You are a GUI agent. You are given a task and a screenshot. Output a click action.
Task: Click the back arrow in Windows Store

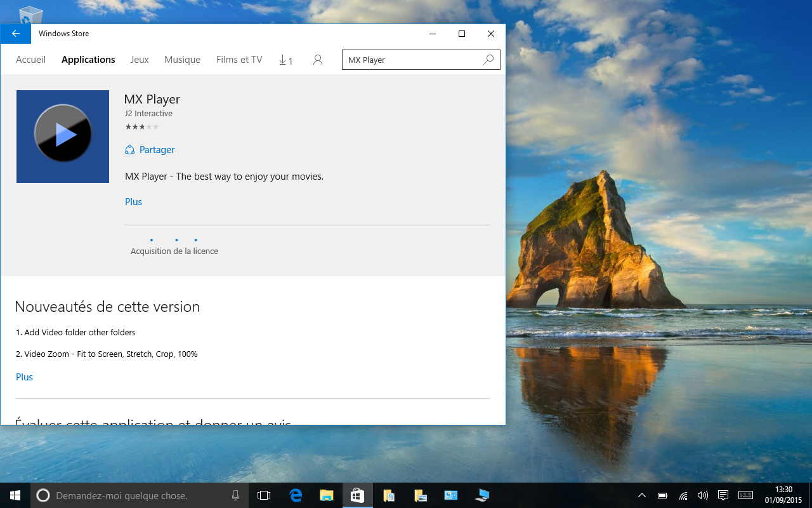tap(15, 34)
